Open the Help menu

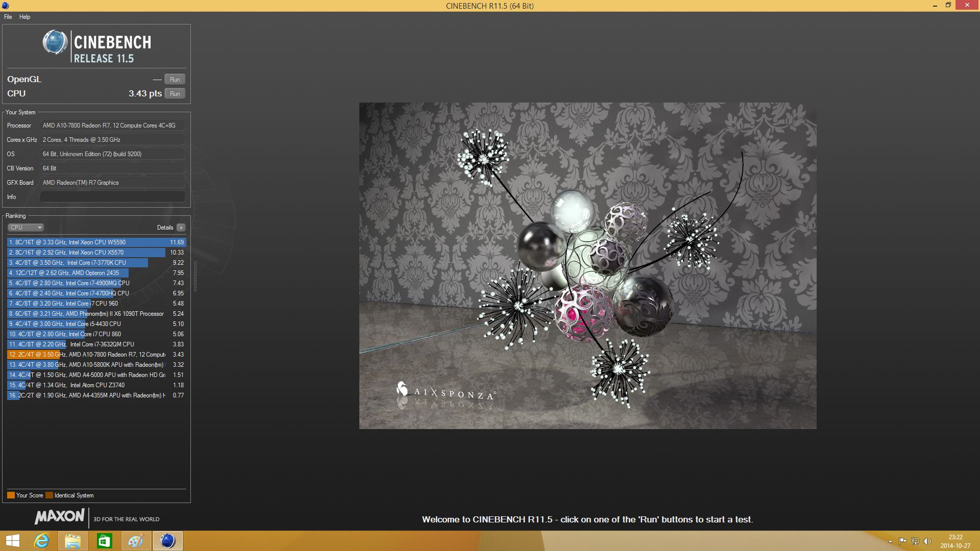(24, 17)
